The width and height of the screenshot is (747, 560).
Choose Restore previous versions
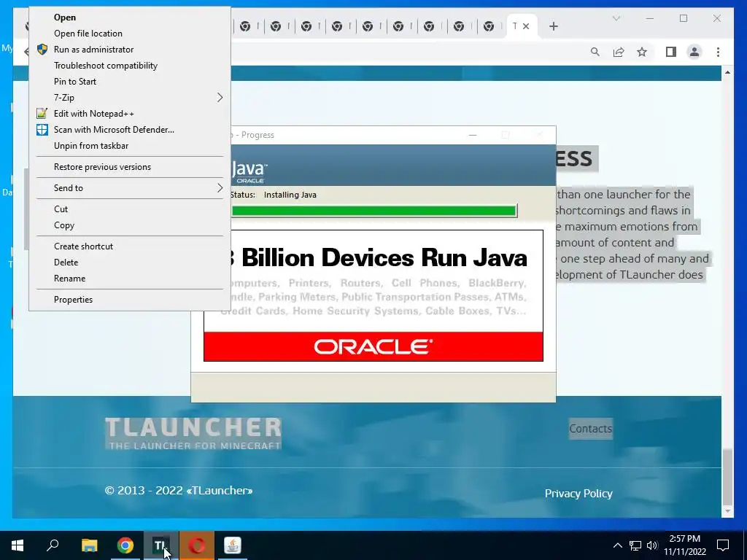(102, 167)
